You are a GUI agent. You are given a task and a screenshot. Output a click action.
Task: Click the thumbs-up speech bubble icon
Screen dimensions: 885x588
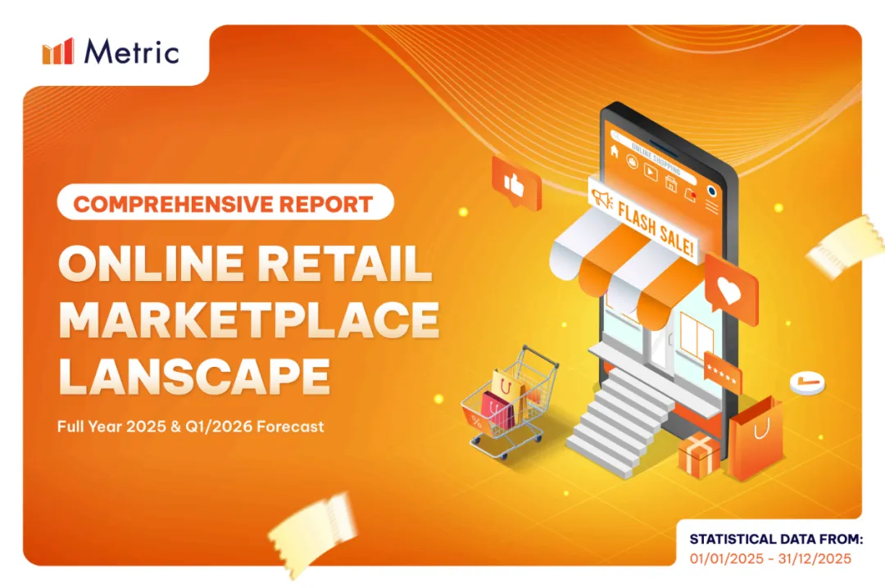[516, 183]
